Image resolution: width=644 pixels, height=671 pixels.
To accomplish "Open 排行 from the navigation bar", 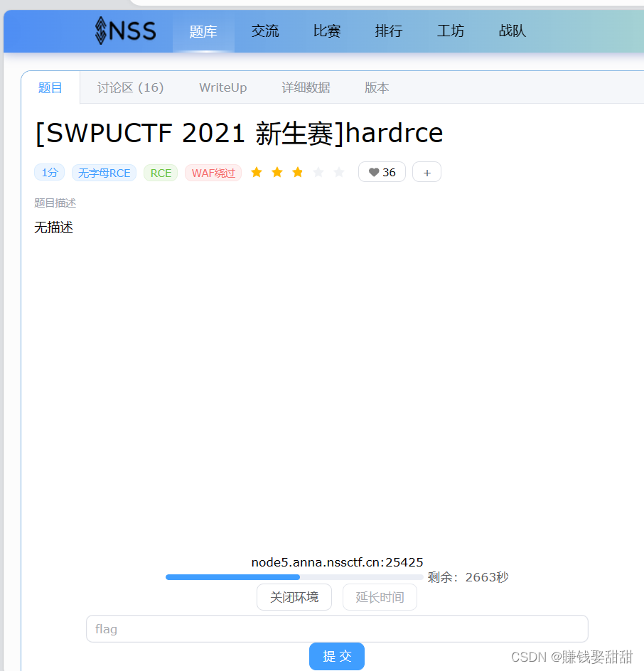I will point(389,31).
